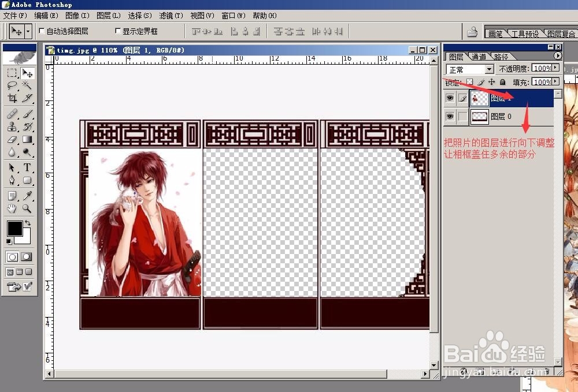Open the 窗口 menu
Viewport: 578px width, 392px height.
[234, 16]
